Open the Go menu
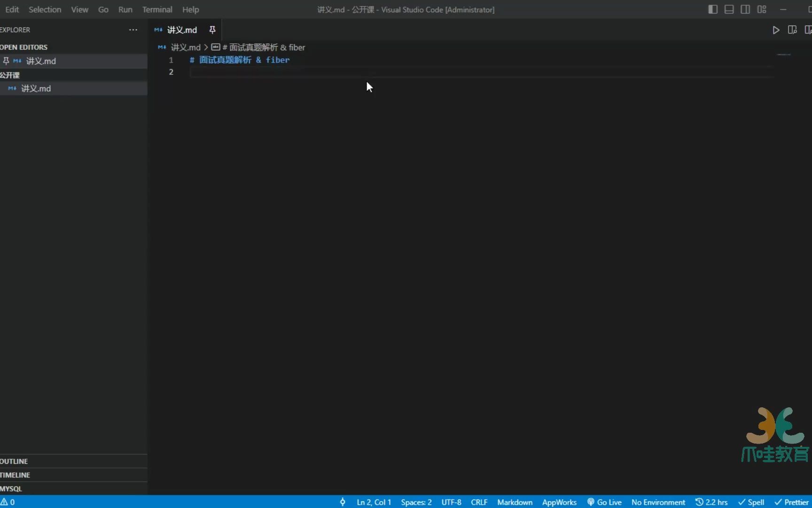Screen dimensions: 812x508 (103, 9)
